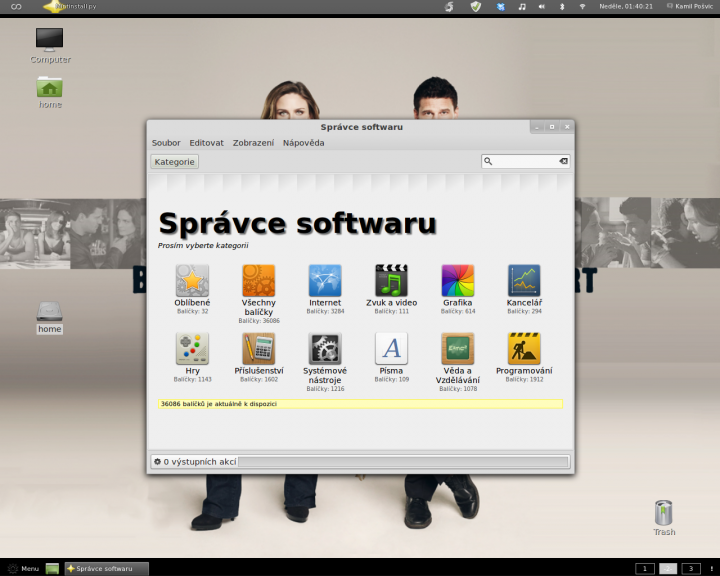Open the Všechny balíčky category
720x576 pixels.
click(x=259, y=281)
